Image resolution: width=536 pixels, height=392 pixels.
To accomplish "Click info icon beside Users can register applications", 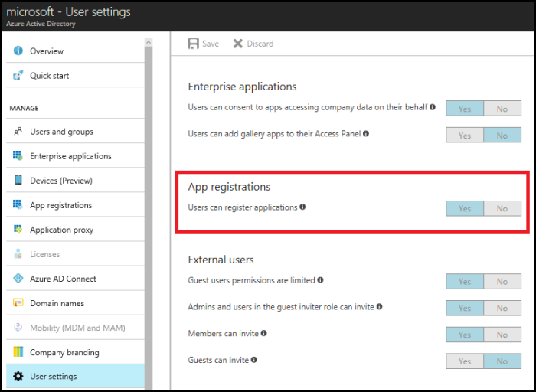I will tap(302, 207).
